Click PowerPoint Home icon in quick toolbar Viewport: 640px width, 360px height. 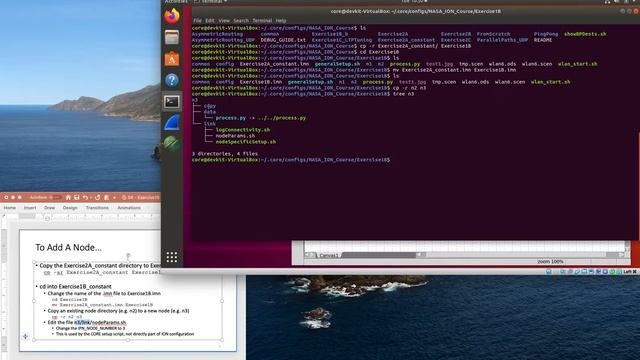pos(68,198)
